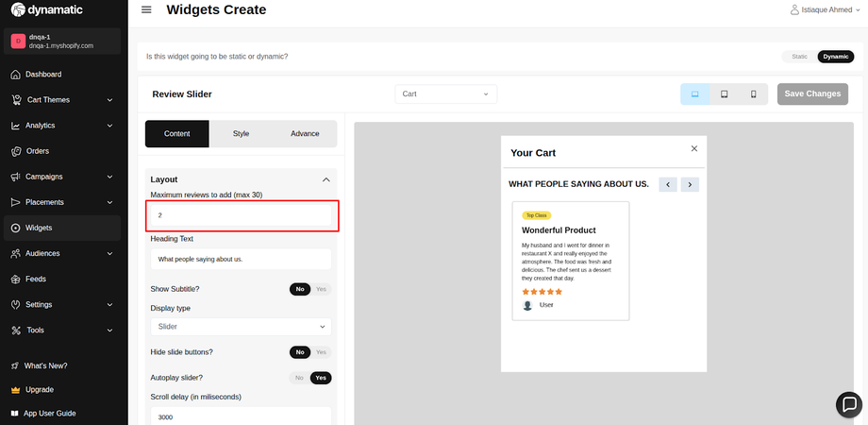Image resolution: width=868 pixels, height=425 pixels.
Task: Click the hamburger menu icon
Action: [146, 9]
